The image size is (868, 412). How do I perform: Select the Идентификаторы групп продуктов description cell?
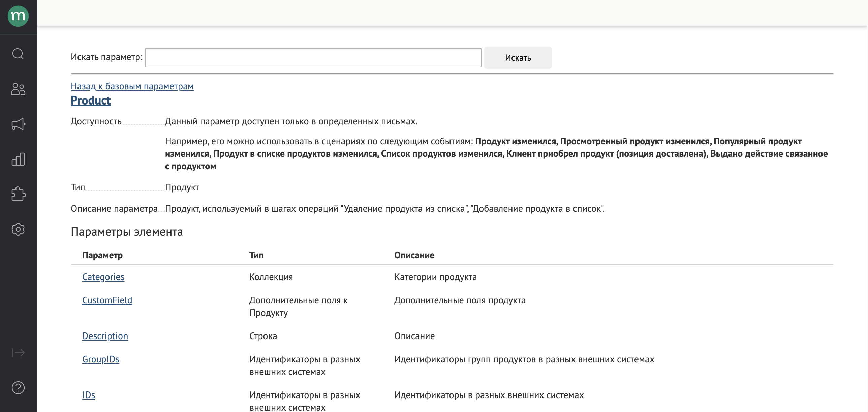click(524, 359)
